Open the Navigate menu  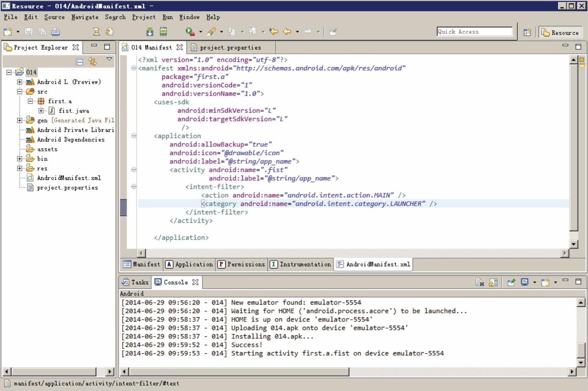tap(84, 17)
